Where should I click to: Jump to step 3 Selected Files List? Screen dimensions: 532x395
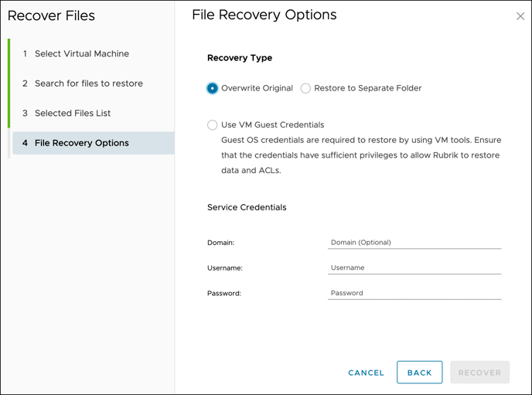tap(66, 114)
